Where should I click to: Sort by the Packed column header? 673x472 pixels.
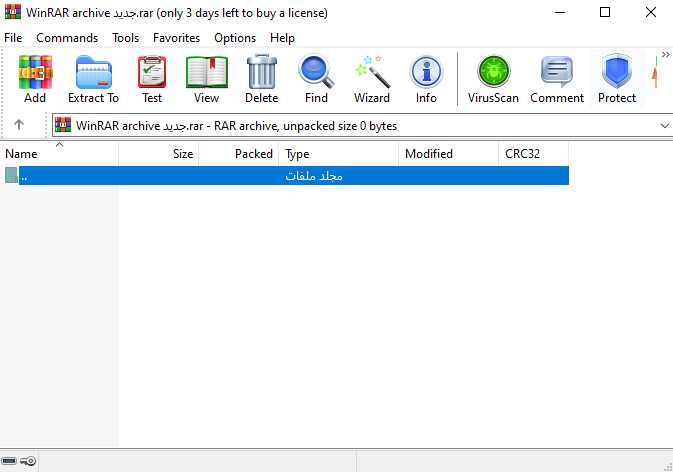[239, 154]
